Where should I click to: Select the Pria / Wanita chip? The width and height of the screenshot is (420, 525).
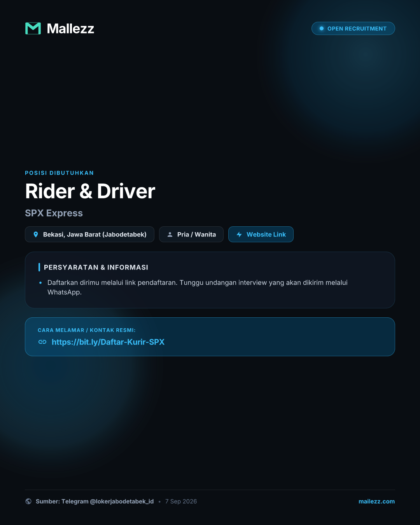191,234
